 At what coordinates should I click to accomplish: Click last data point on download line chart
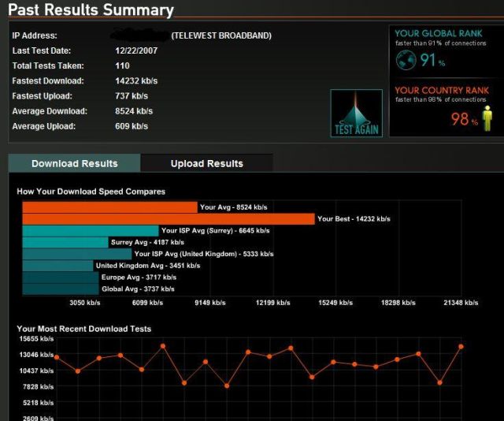pyautogui.click(x=461, y=347)
